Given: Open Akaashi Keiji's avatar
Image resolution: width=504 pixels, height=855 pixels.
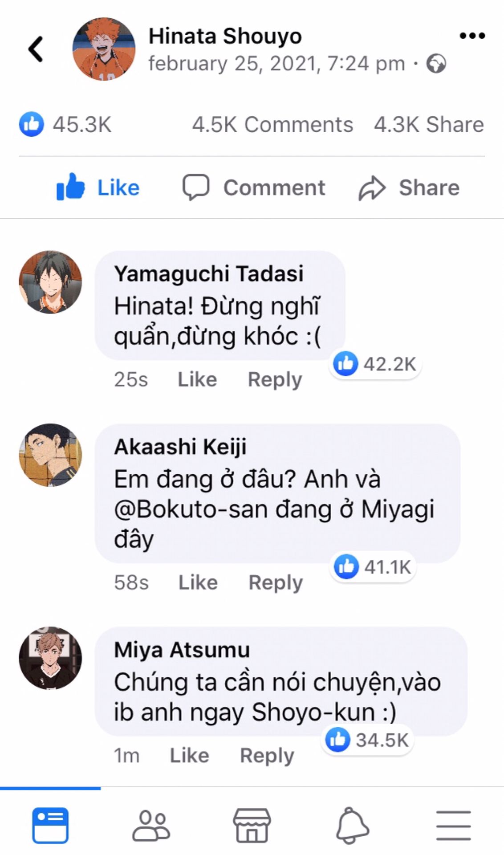Looking at the screenshot, I should (x=50, y=455).
